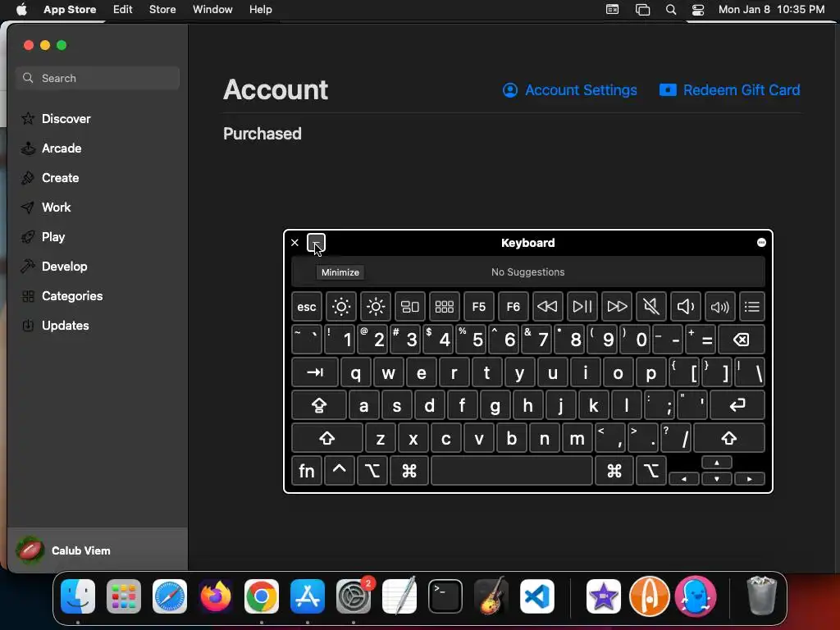Tap the tab key
Image resolution: width=840 pixels, height=630 pixels.
pos(315,372)
